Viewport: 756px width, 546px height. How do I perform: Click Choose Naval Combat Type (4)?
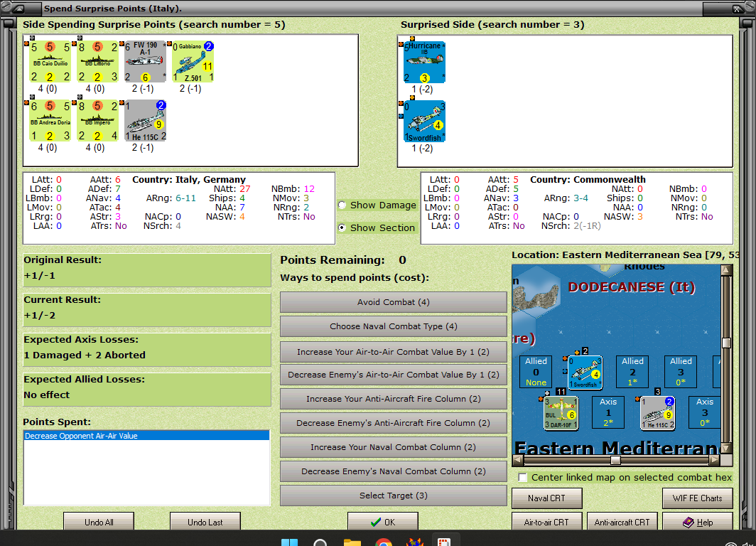pyautogui.click(x=394, y=326)
